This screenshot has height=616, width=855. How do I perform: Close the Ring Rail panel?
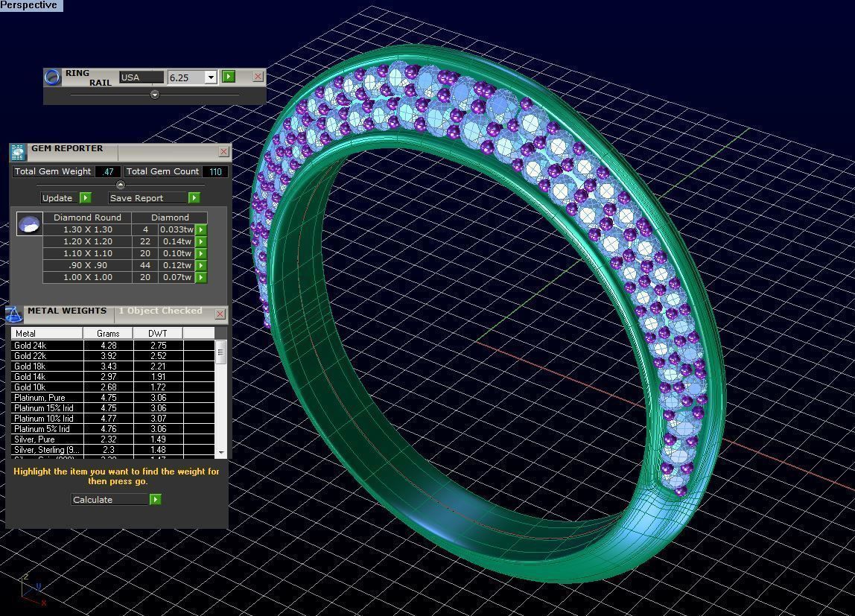click(x=258, y=76)
